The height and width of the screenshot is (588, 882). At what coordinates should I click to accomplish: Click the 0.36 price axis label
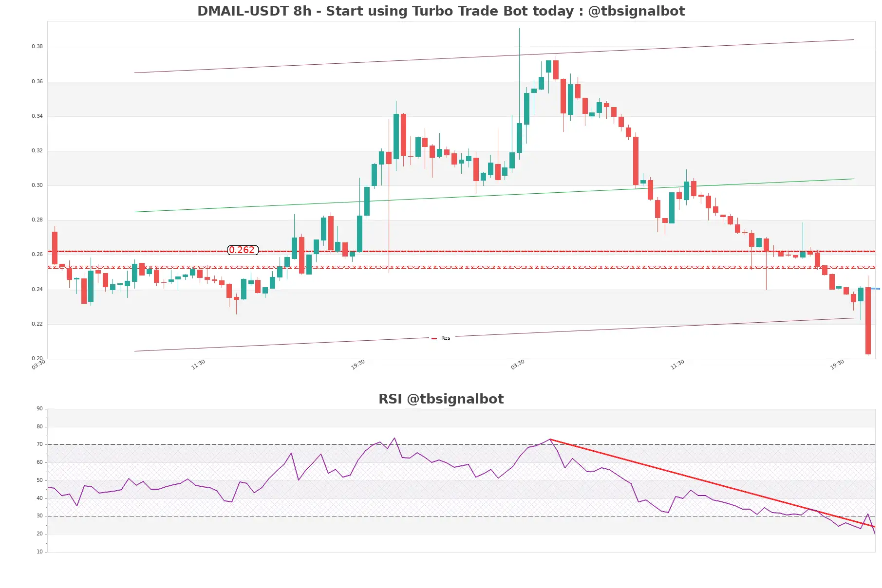37,82
